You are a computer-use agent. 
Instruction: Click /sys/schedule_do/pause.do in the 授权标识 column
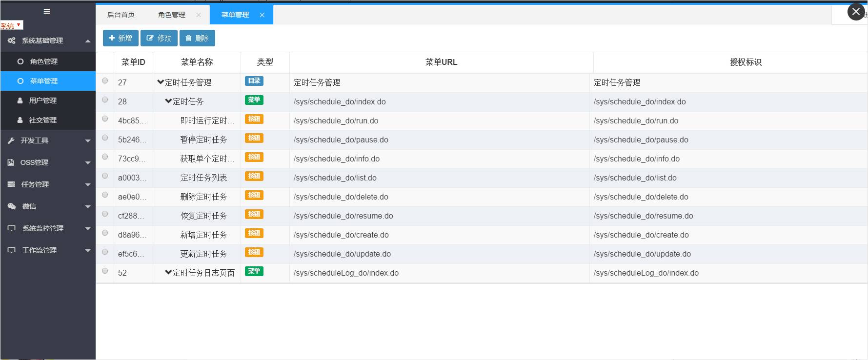pos(641,140)
